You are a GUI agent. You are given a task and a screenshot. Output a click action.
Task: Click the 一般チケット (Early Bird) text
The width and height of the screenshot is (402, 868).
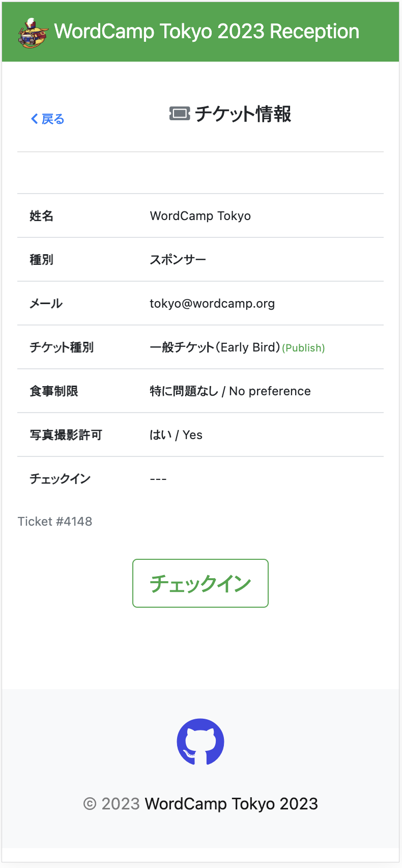[215, 347]
